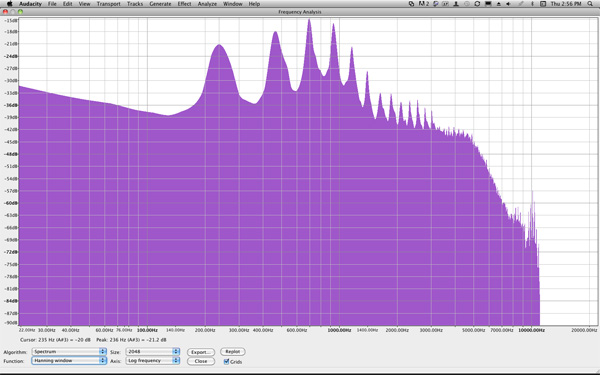
Task: Click the display mirroring monitor icon
Action: pyautogui.click(x=488, y=4)
